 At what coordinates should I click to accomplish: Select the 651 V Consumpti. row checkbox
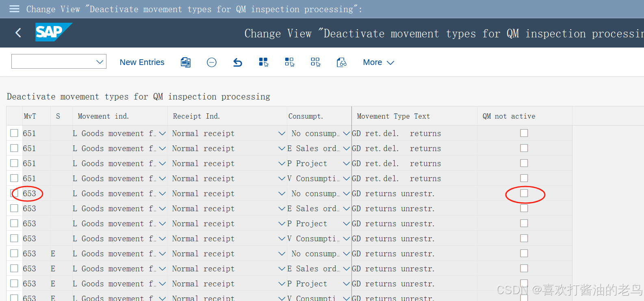click(x=14, y=178)
